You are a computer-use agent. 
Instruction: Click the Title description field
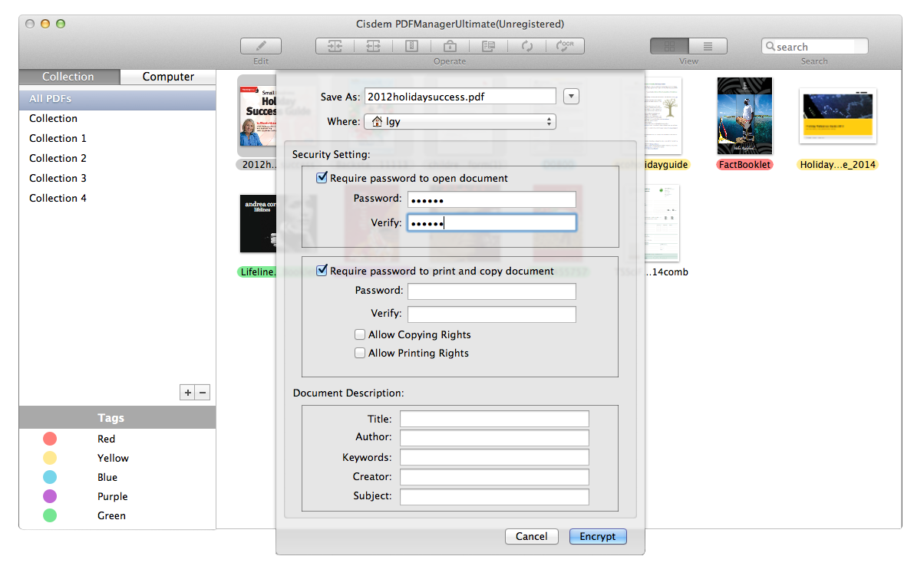click(494, 419)
